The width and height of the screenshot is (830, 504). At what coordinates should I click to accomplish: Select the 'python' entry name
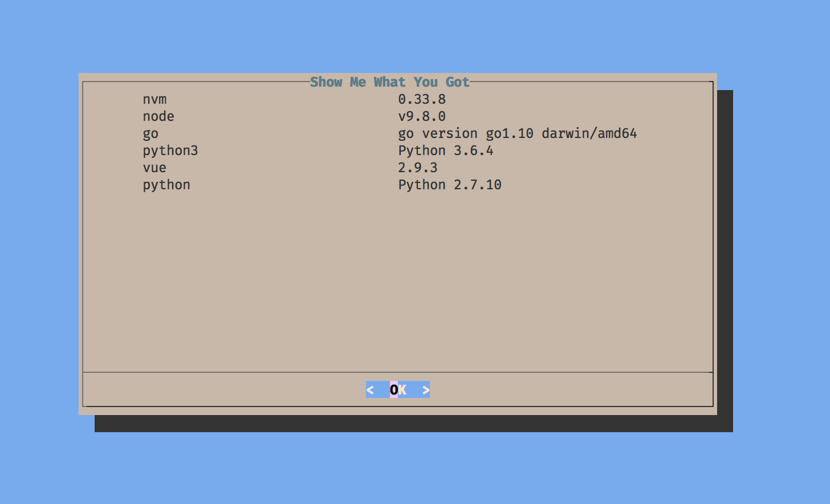click(x=166, y=185)
